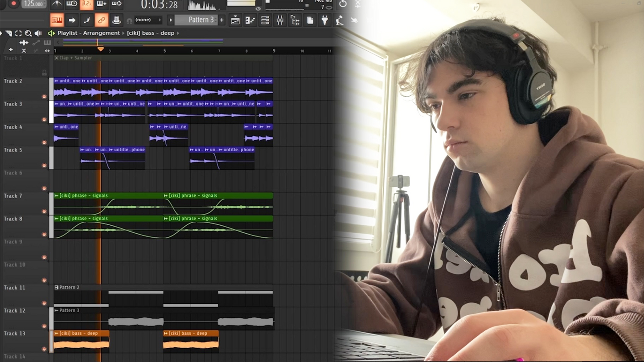Click Playlist - Arrangement breadcrumb
Screen dimensions: 644x362
click(x=89, y=33)
